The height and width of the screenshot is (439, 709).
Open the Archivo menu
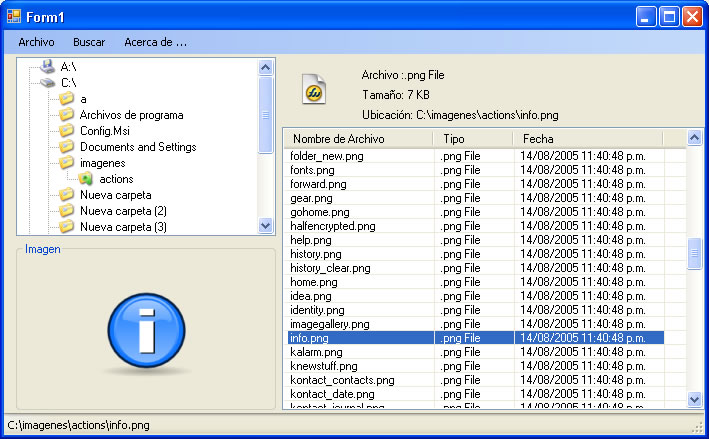36,42
